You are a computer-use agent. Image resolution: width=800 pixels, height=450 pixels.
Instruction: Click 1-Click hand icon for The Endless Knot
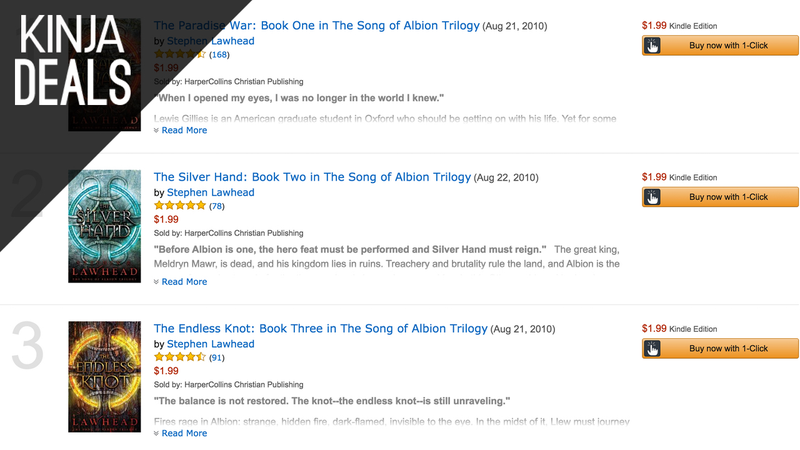pyautogui.click(x=652, y=348)
